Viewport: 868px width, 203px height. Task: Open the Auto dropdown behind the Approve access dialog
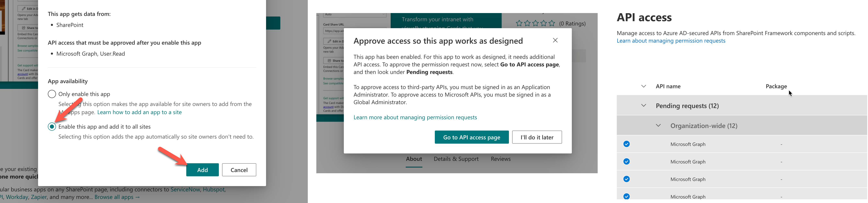pos(355,15)
